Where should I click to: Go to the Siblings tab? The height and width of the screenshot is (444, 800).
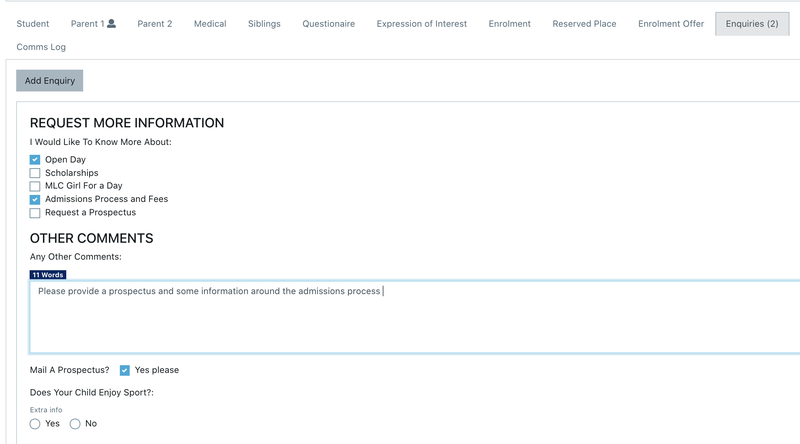(264, 24)
